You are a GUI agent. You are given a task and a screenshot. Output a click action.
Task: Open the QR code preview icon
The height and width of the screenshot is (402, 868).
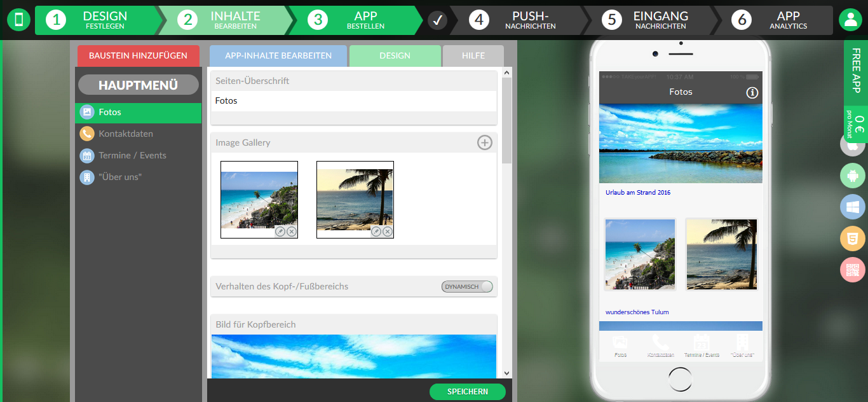tap(853, 270)
